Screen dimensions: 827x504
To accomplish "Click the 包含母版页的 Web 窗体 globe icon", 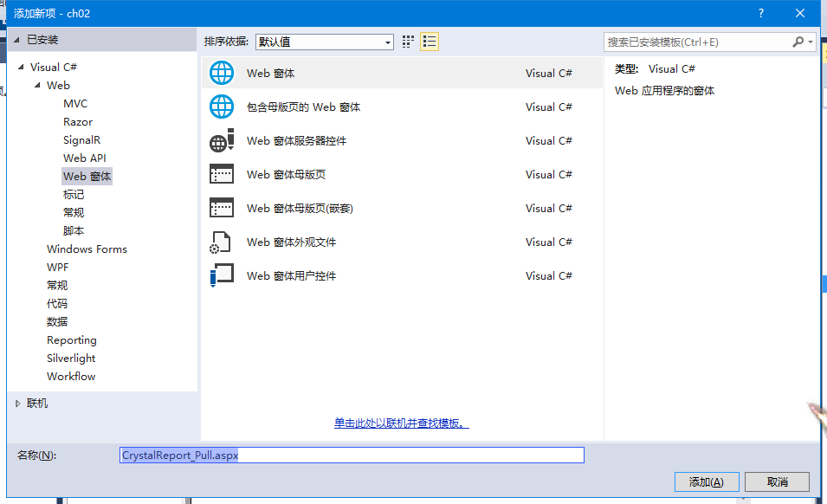I will tap(222, 107).
